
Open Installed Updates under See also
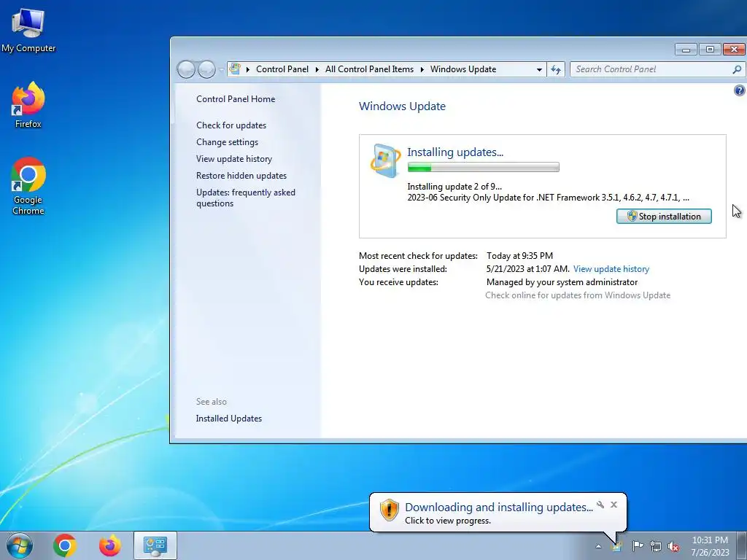[x=228, y=419]
